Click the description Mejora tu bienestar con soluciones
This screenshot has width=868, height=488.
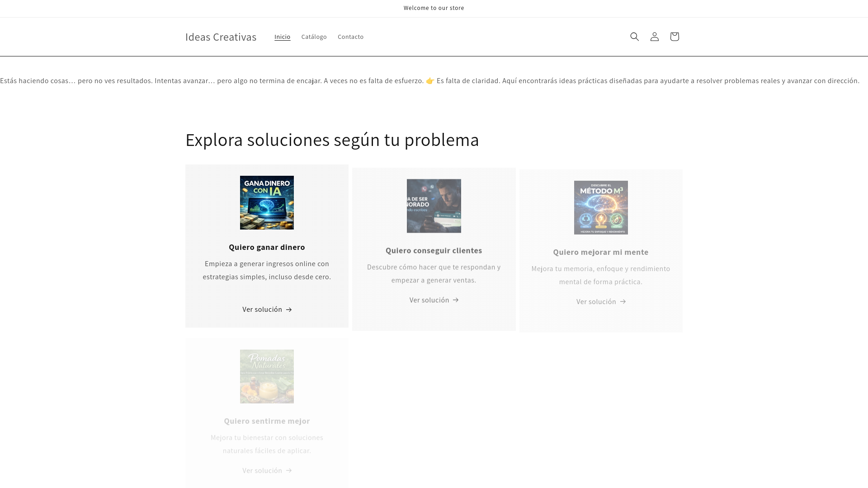pyautogui.click(x=267, y=444)
